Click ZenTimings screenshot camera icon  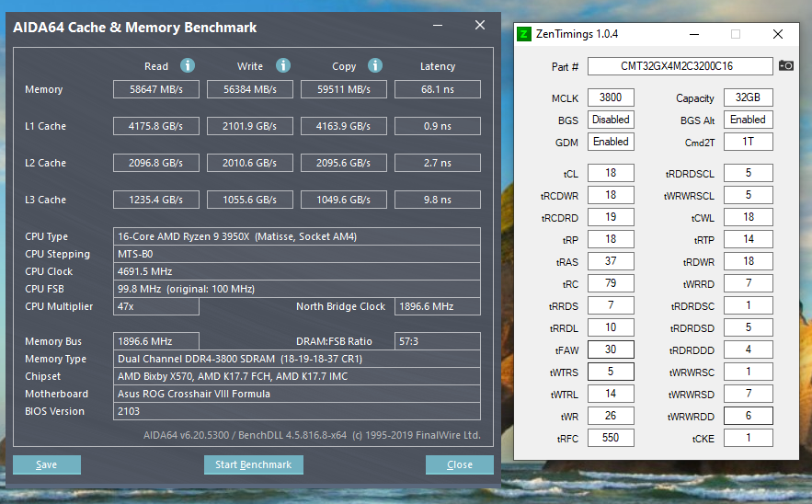[786, 66]
